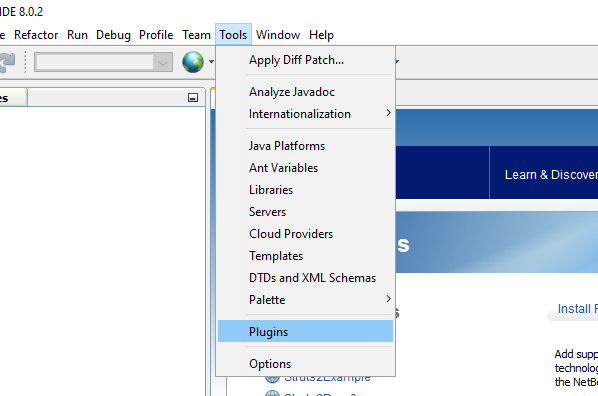598x396 pixels.
Task: Click the redo arrow toolbar icon
Action: [7, 62]
